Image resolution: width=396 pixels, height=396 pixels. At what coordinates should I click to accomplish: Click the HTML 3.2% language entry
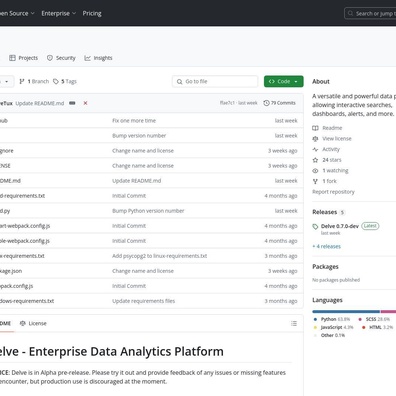tap(378, 327)
